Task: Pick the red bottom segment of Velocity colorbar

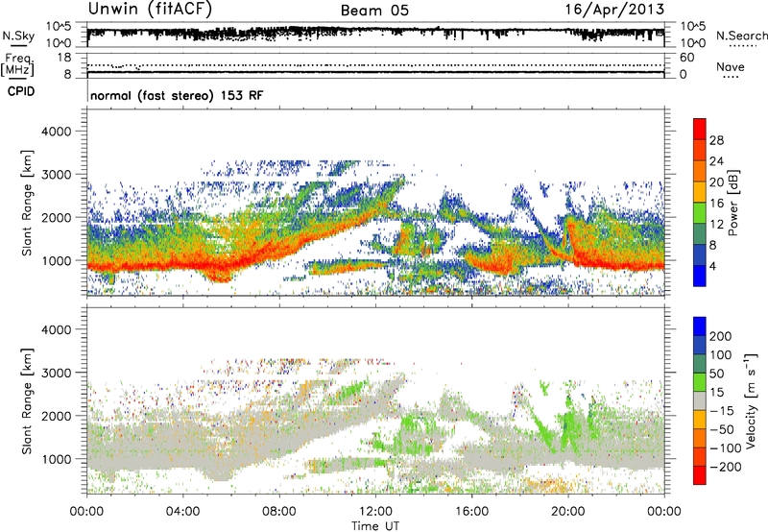Action: click(x=700, y=475)
